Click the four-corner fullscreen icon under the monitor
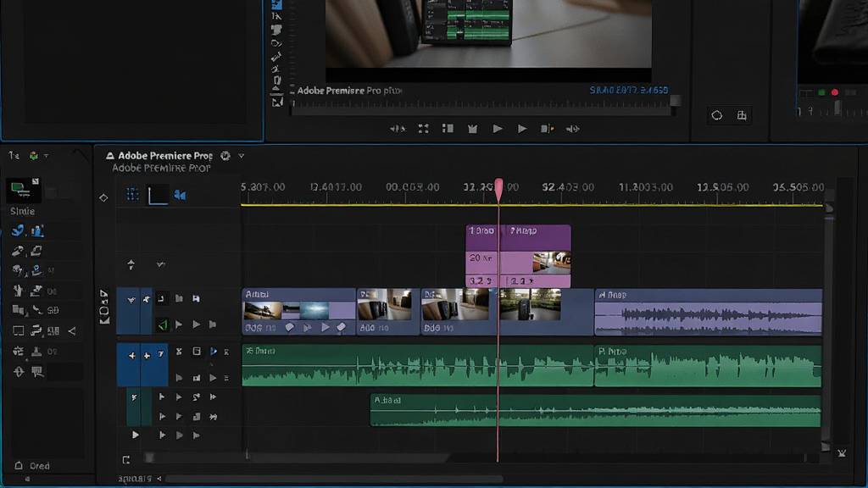The image size is (868, 488). pos(424,129)
